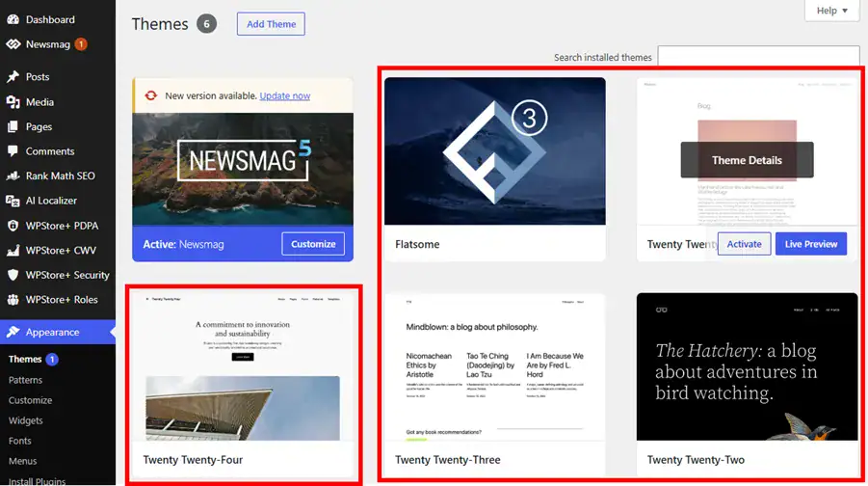Click the Themes update count badge
The image size is (868, 486).
(52, 359)
